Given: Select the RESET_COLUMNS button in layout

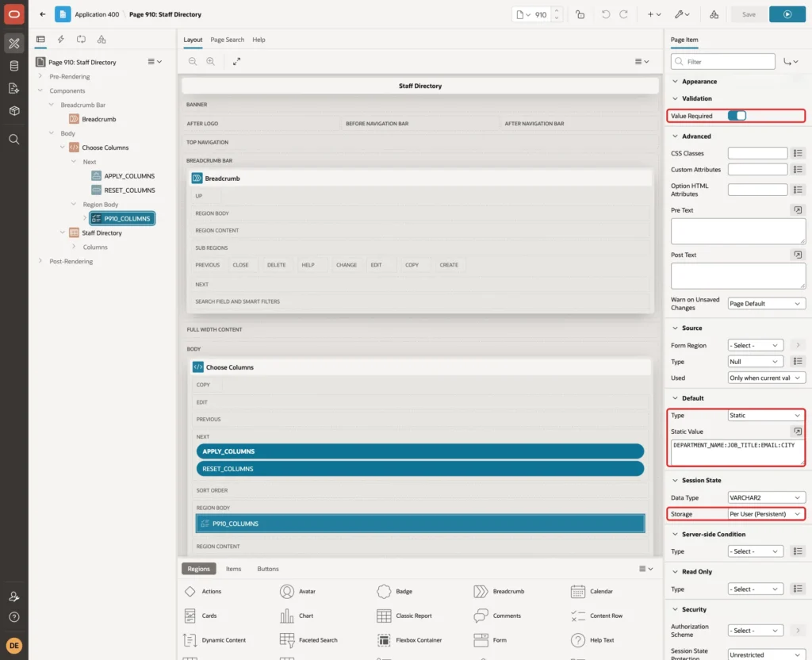Looking at the screenshot, I should pyautogui.click(x=420, y=469).
